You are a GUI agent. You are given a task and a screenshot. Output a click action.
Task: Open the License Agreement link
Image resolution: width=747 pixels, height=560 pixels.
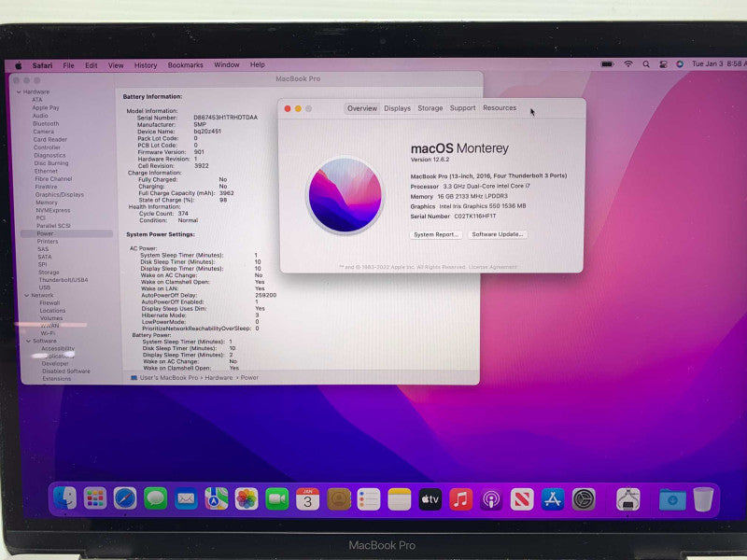(x=493, y=267)
